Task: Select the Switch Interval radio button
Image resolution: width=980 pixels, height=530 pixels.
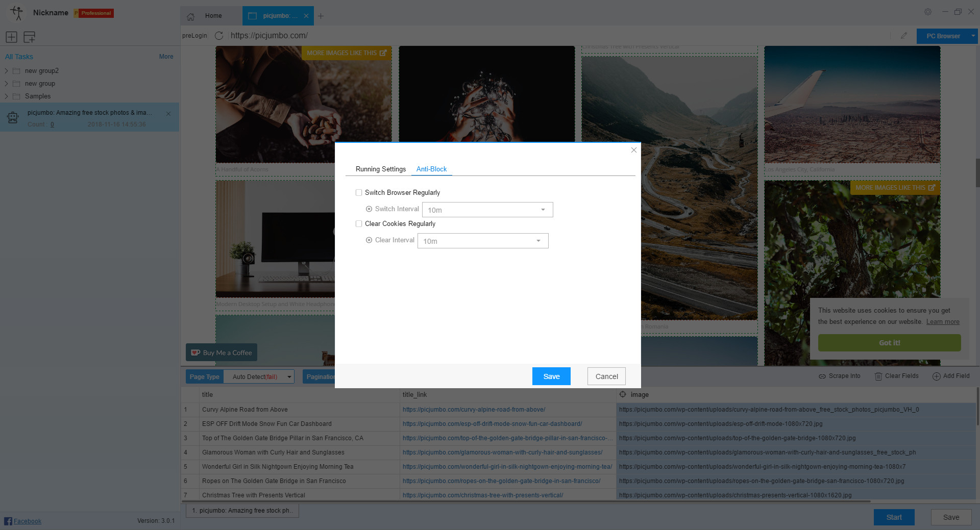Action: click(369, 209)
